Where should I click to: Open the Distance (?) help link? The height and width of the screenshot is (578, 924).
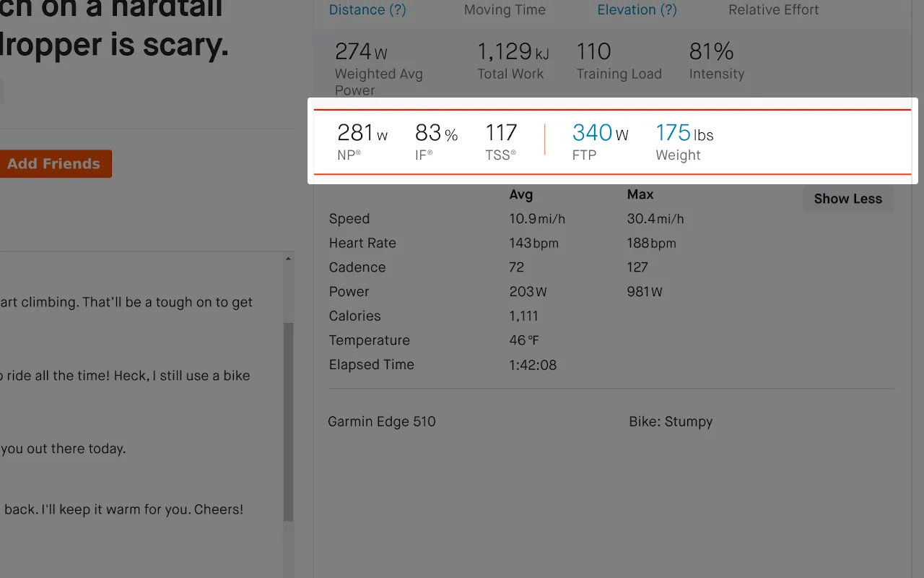367,10
